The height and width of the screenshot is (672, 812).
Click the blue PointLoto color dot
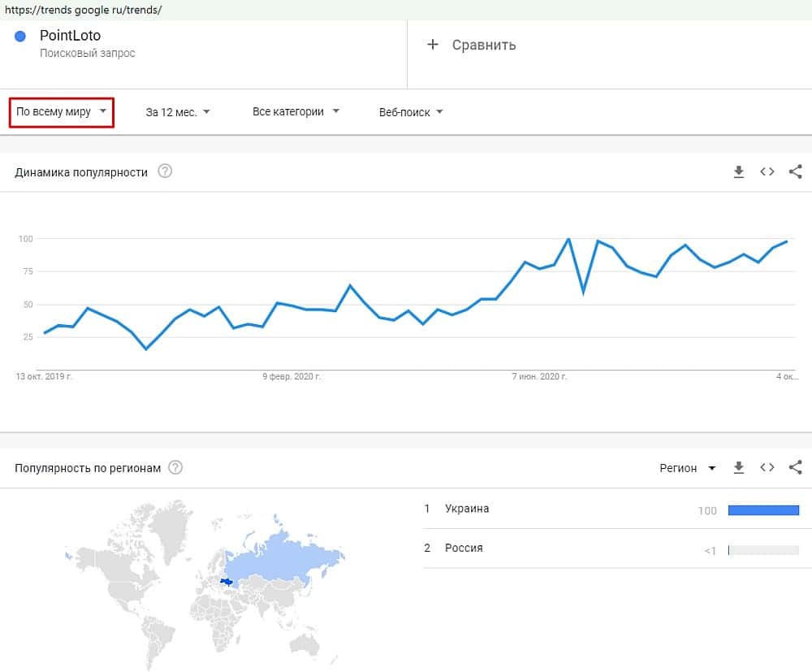(x=21, y=37)
